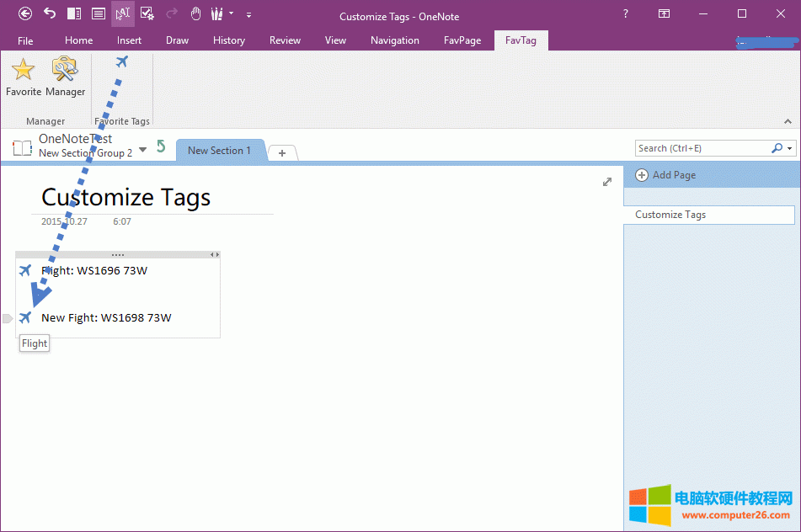Screen dimensions: 801x532
Task: Click the Undo arrow icon
Action: click(x=50, y=13)
